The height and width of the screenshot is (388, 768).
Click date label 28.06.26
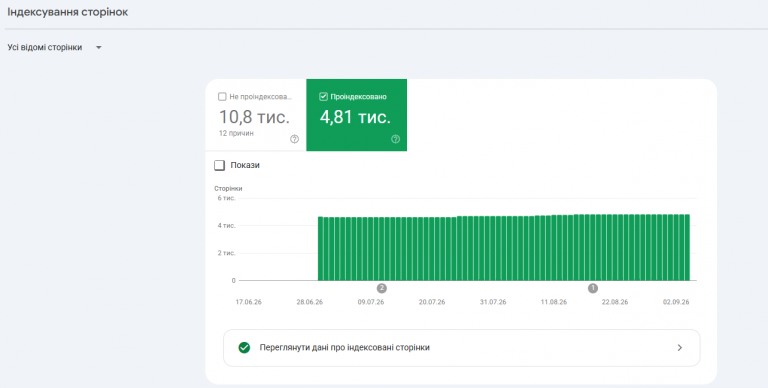pyautogui.click(x=310, y=302)
